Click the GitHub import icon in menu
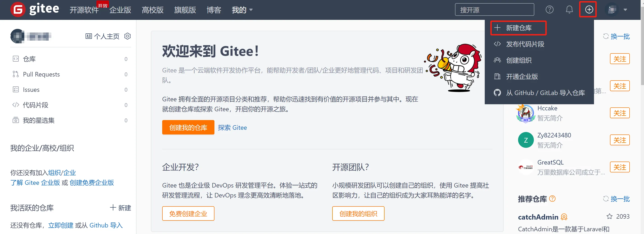The height and width of the screenshot is (234, 644). [497, 93]
